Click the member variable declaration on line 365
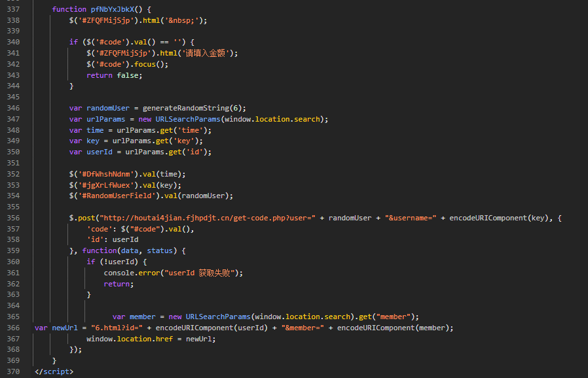 pyautogui.click(x=143, y=317)
